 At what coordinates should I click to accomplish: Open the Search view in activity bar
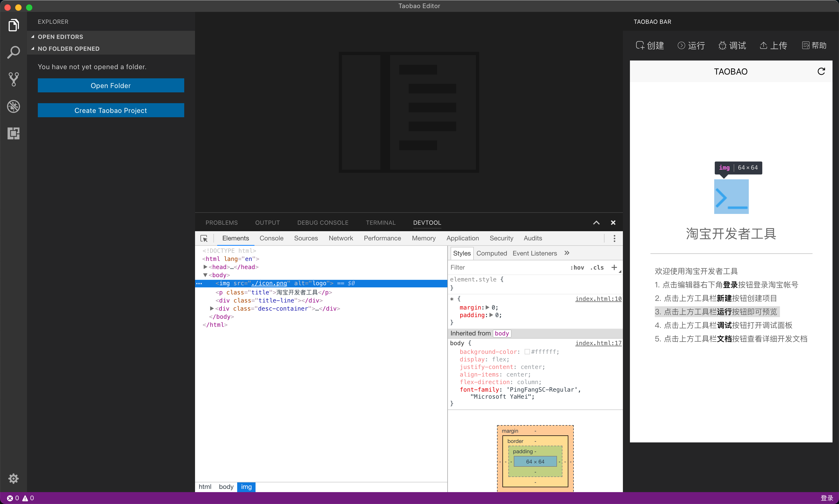click(14, 52)
